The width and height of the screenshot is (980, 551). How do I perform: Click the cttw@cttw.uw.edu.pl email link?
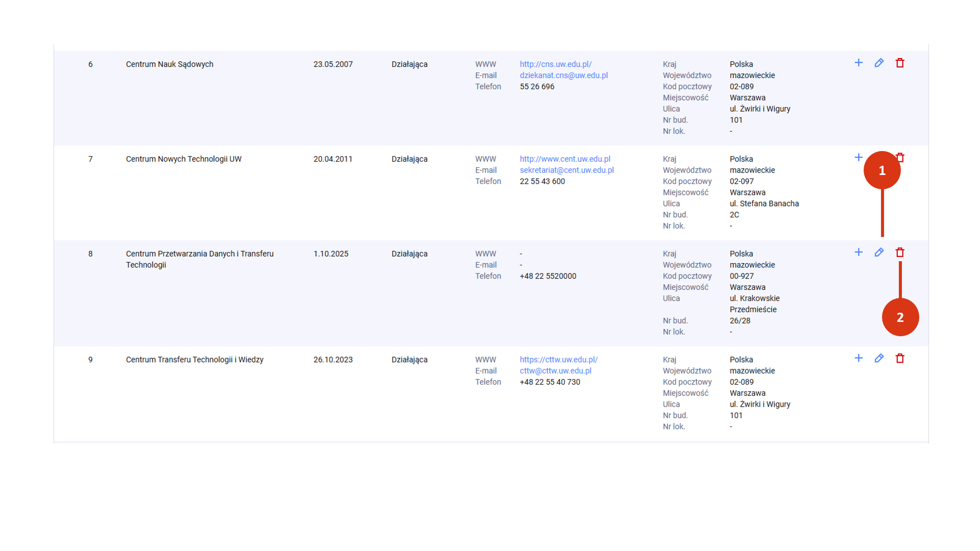point(555,371)
